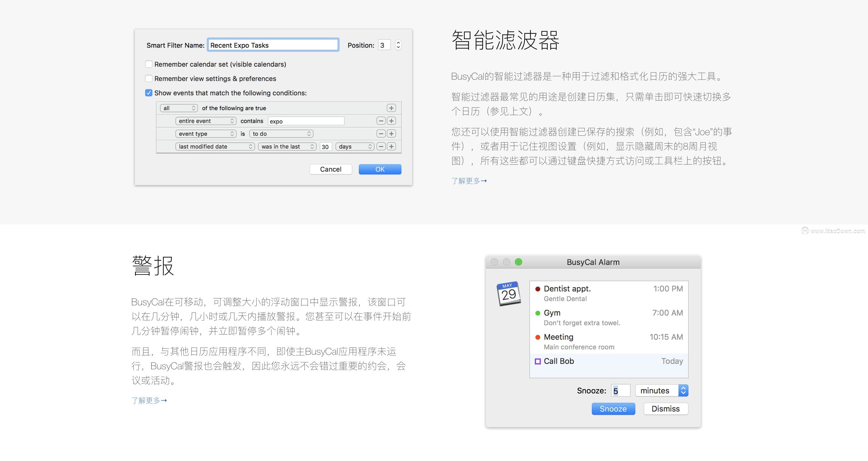
Task: Remove the 'entire event contains expo' condition
Action: pyautogui.click(x=381, y=121)
